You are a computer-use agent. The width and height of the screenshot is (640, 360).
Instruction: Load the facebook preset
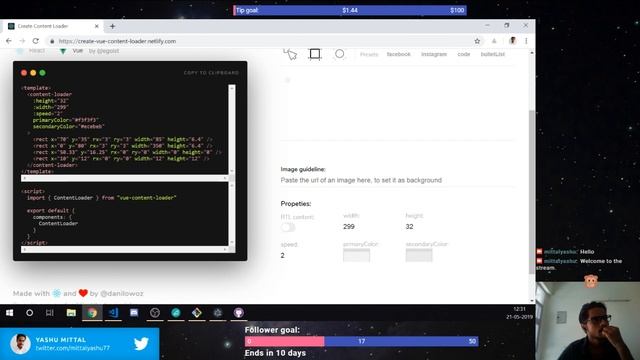[398, 54]
